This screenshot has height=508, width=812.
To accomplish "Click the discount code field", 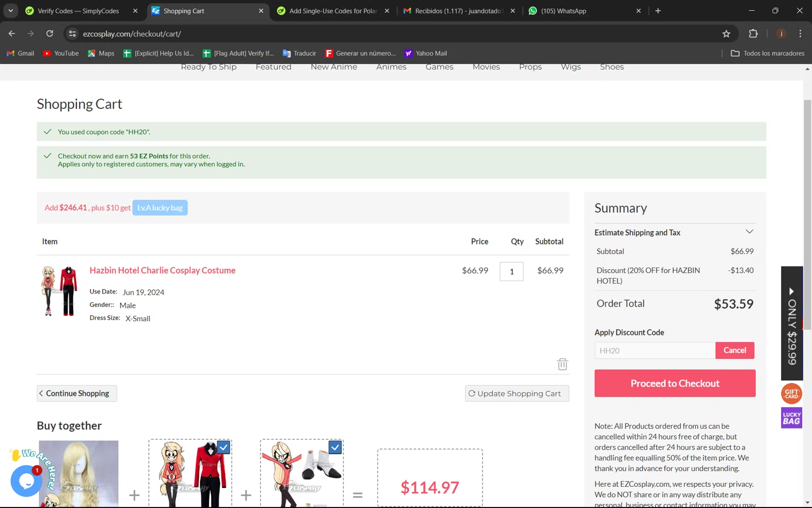I will pyautogui.click(x=654, y=350).
